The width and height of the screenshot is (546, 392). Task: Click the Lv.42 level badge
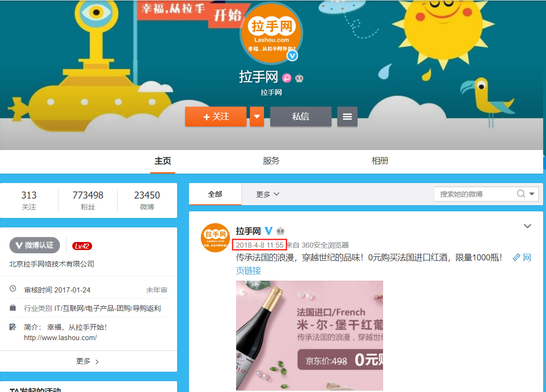click(82, 246)
